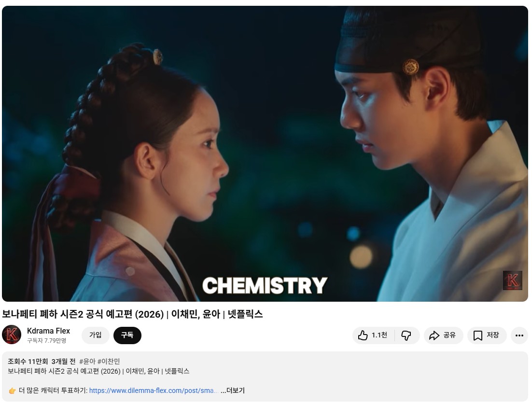Image resolution: width=532 pixels, height=405 pixels.
Task: Click the 공유 share button label
Action: click(x=449, y=335)
